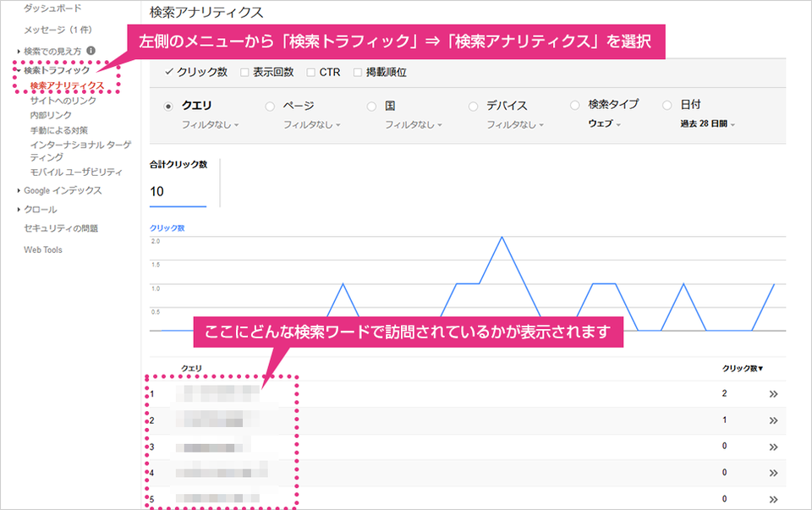Go to モバイル ユーザビリティ in the sidebar
This screenshot has height=510, width=812.
click(x=76, y=172)
